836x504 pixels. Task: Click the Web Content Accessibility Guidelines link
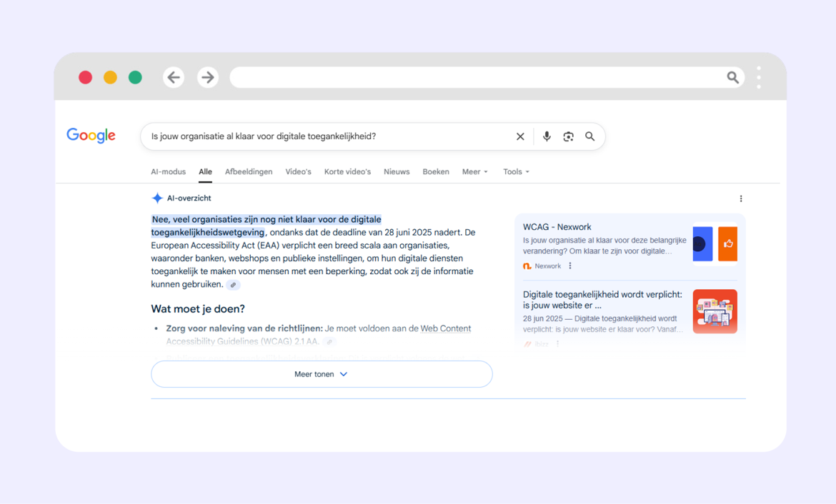[445, 328]
